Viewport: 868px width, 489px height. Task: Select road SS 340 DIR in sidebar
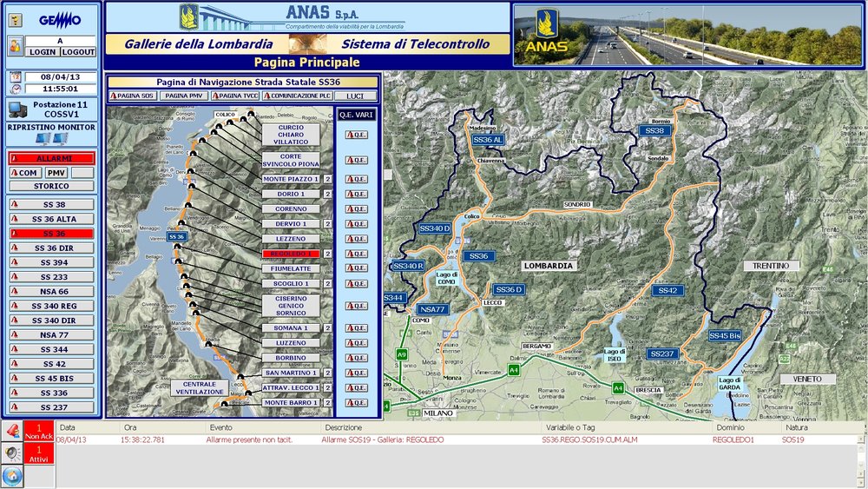51,320
